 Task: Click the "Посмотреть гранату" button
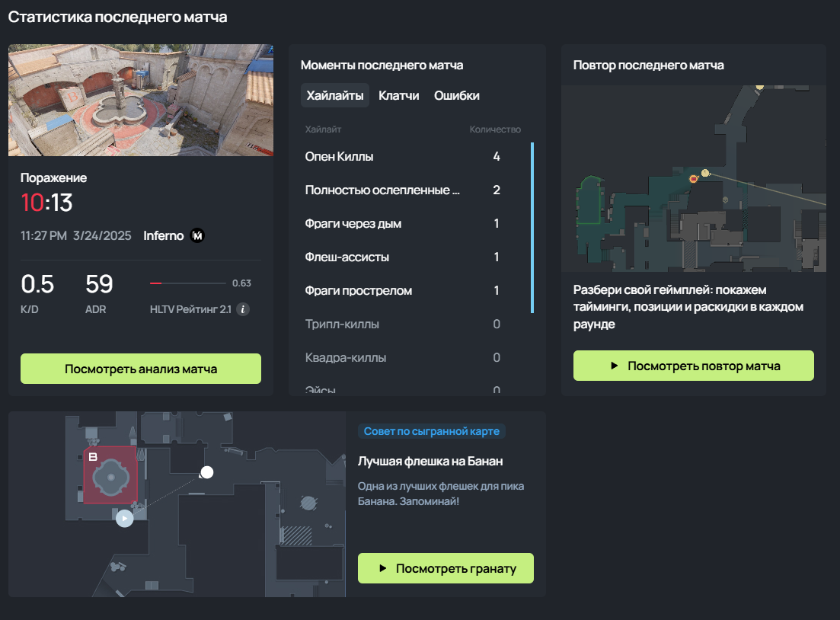(x=446, y=567)
